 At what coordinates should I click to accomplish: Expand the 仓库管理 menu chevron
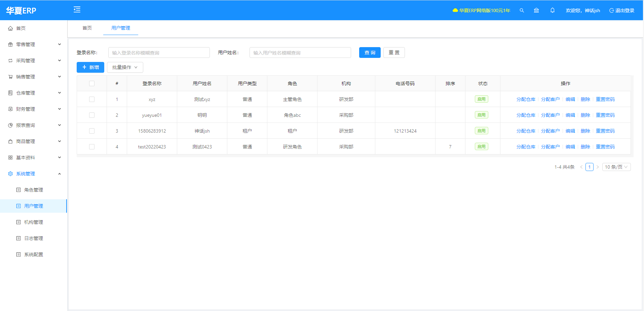click(x=60, y=93)
